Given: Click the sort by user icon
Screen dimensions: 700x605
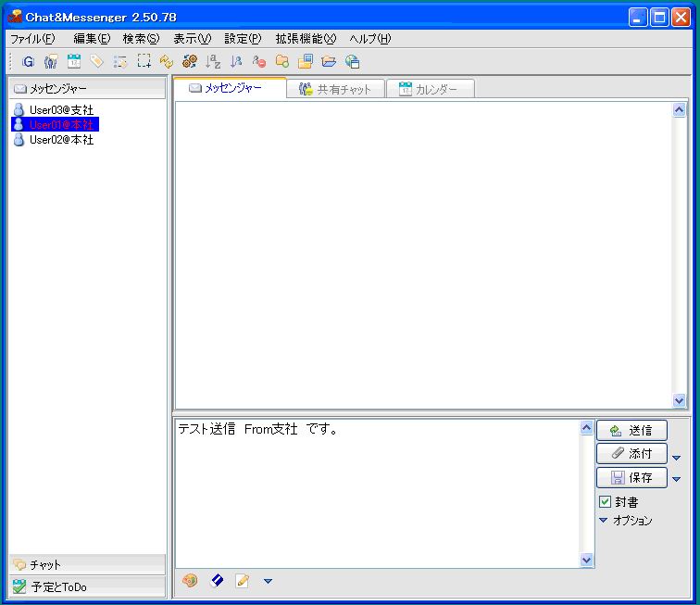Looking at the screenshot, I should [x=236, y=61].
